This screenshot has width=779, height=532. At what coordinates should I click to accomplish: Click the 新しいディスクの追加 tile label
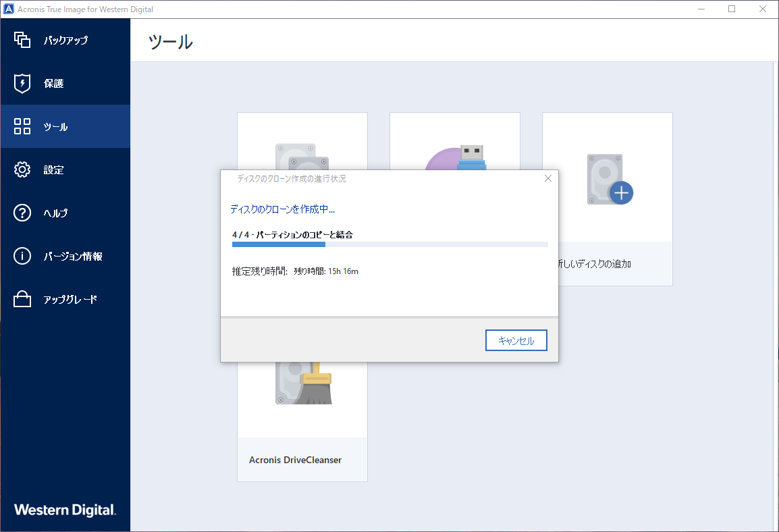click(595, 264)
